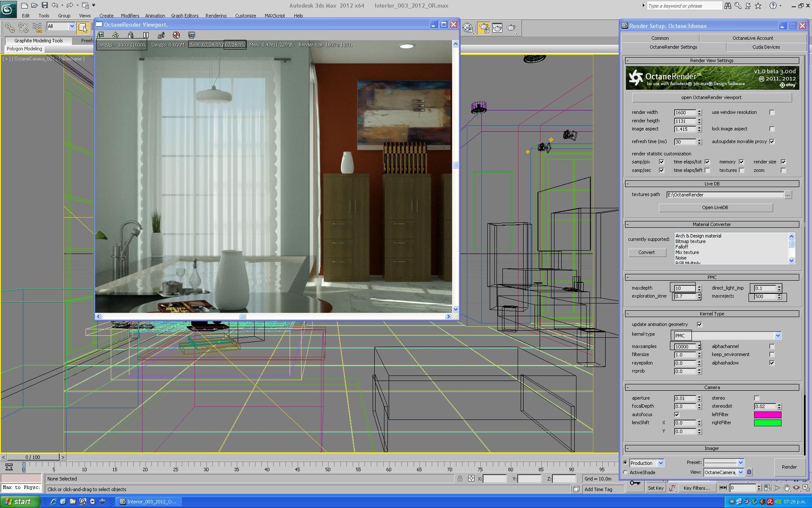Click the Save File icon in title bar
This screenshot has width=812, height=508.
point(44,6)
